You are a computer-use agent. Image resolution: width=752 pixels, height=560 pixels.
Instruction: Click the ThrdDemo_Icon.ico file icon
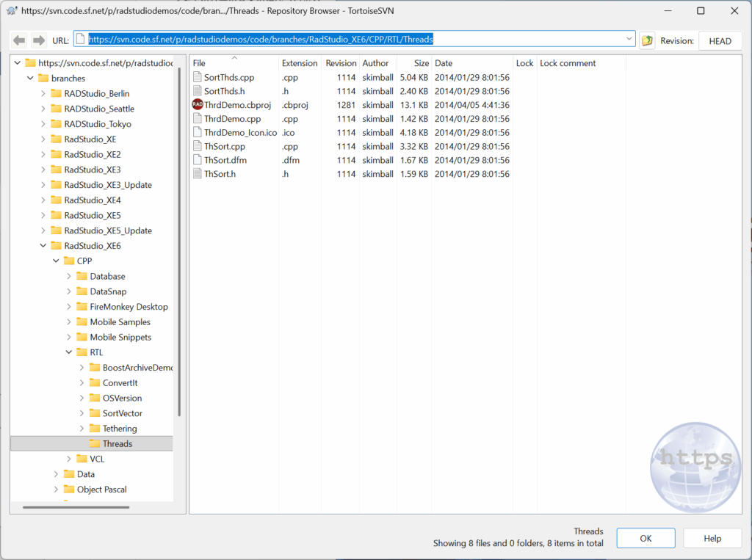coord(197,133)
